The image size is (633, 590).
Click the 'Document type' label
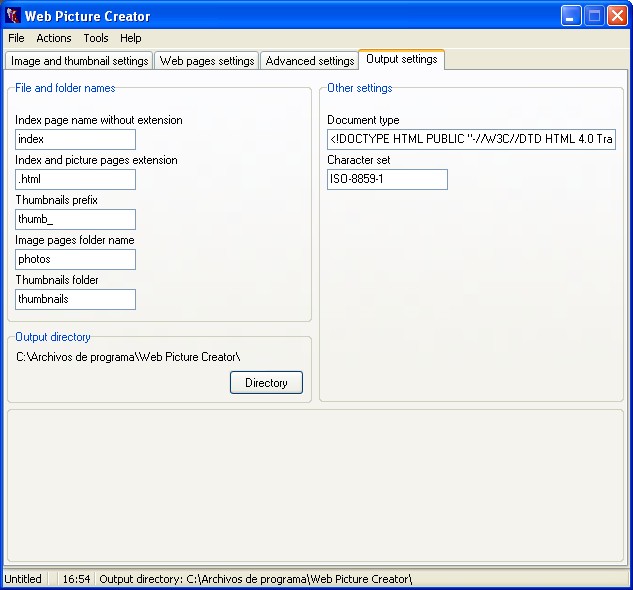[363, 120]
